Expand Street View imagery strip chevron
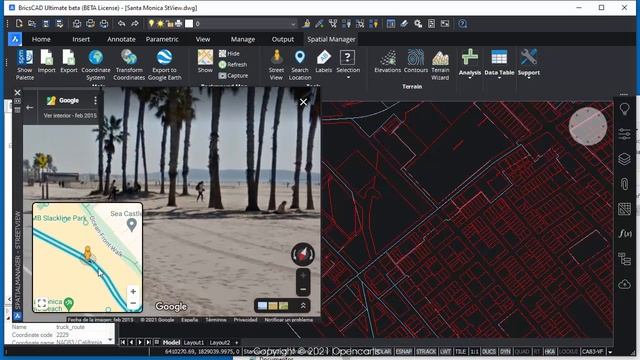 [303, 306]
